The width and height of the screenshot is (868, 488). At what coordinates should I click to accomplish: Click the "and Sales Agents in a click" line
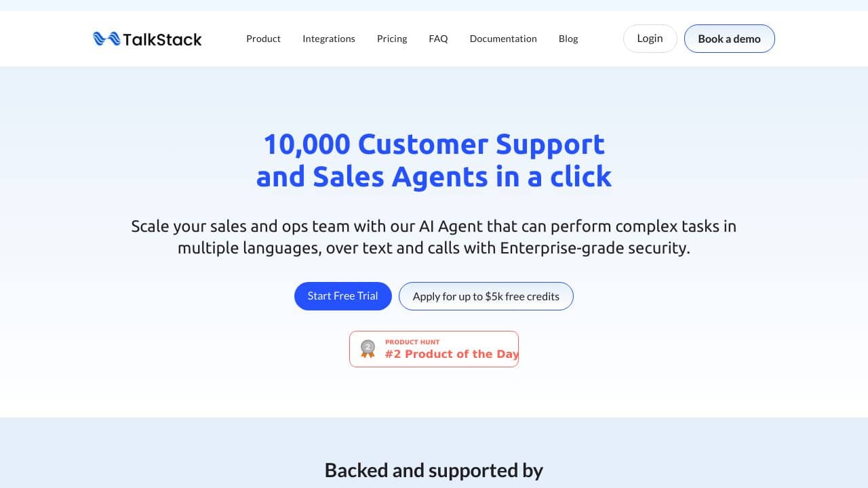(434, 176)
